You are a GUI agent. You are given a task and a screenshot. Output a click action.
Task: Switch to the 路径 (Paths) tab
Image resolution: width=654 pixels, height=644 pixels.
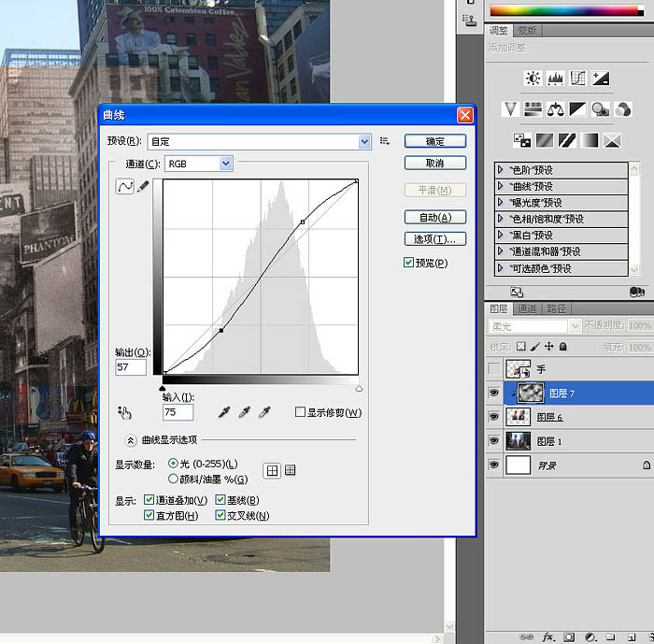(x=557, y=308)
